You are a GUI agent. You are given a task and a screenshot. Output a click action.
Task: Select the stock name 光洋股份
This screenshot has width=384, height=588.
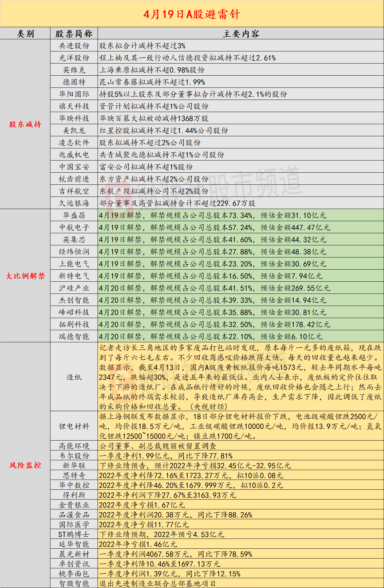[x=74, y=58]
